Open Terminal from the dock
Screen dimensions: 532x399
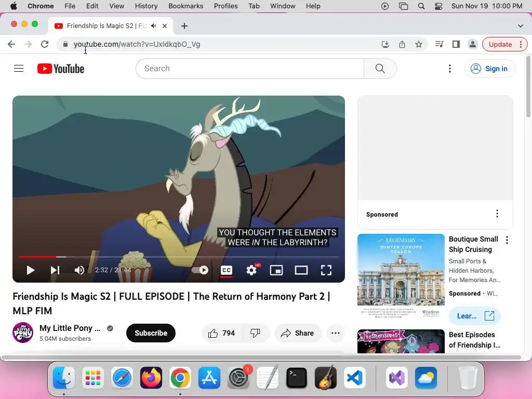click(x=297, y=378)
